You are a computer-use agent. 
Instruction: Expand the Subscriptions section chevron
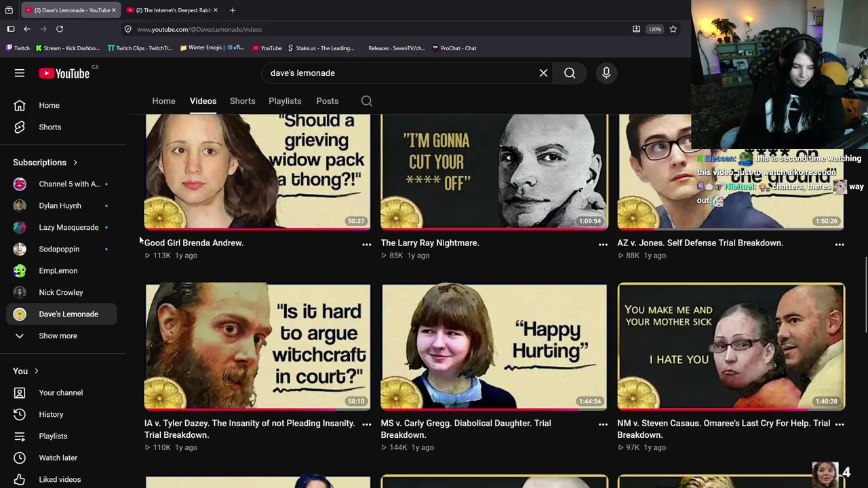point(75,163)
